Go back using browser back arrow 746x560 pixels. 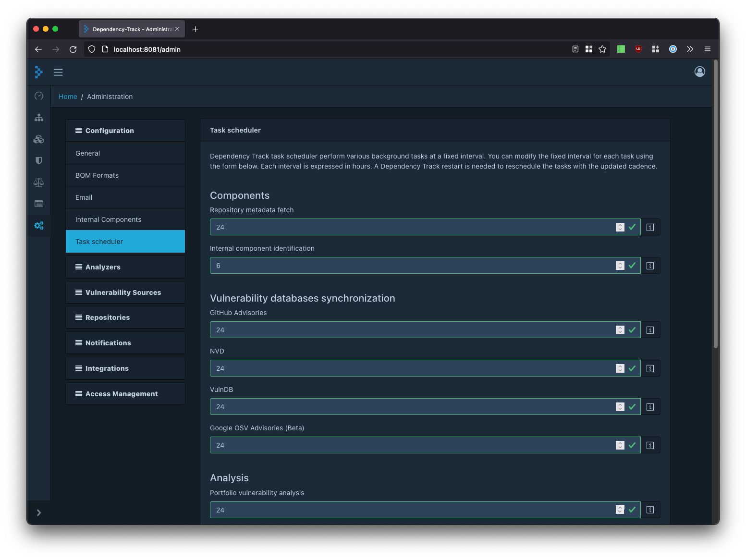coord(38,49)
